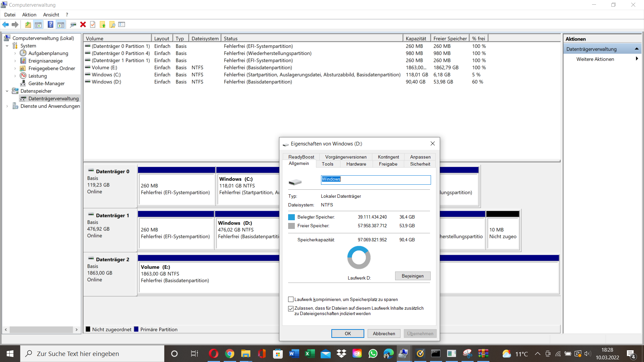Click the red X delete toolbar icon
Viewport: 644px width, 362px height.
coord(83,24)
